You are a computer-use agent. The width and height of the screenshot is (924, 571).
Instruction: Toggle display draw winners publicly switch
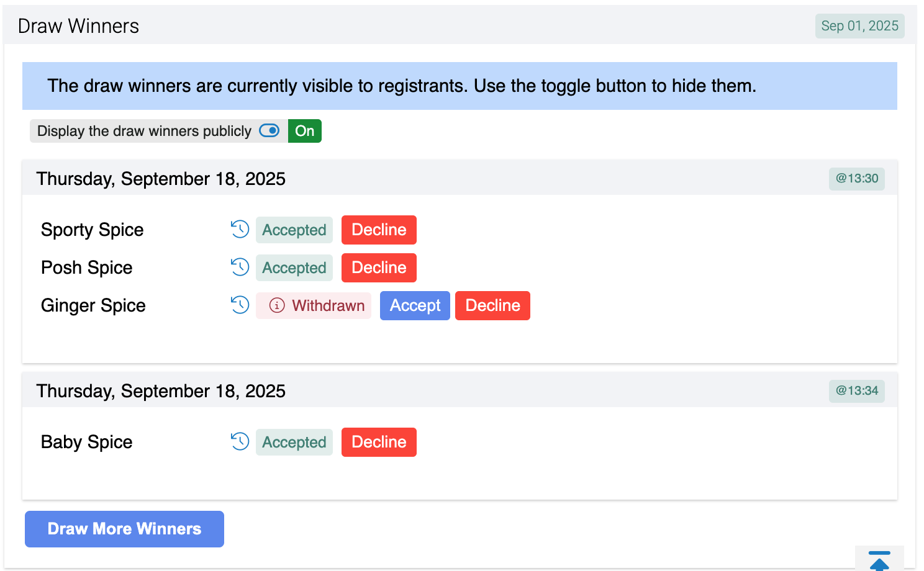click(269, 130)
